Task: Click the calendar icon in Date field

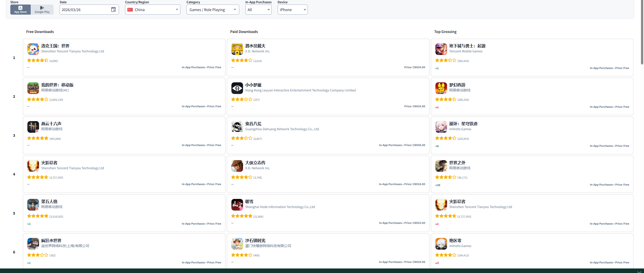Action: [113, 10]
